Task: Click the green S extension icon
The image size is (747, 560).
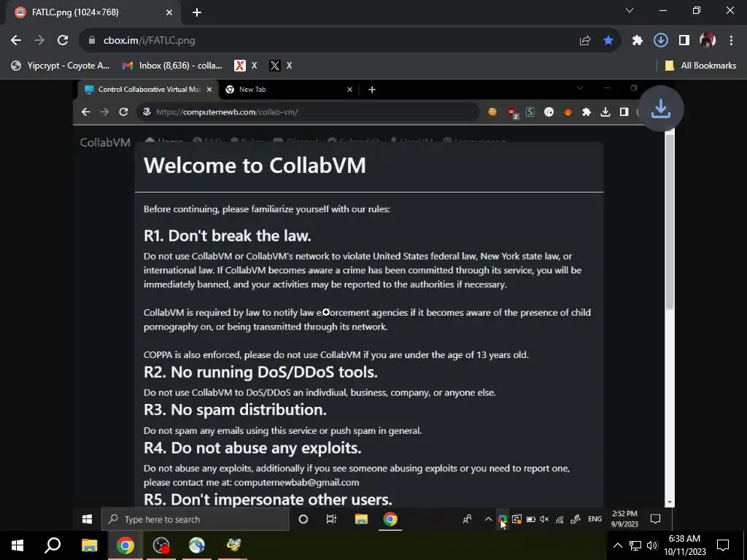Action: pos(530,112)
